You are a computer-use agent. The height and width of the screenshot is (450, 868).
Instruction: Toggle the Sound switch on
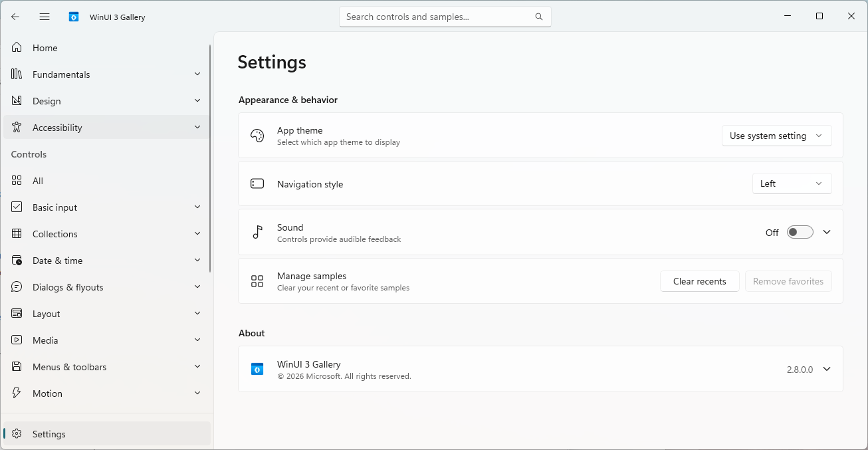point(800,232)
